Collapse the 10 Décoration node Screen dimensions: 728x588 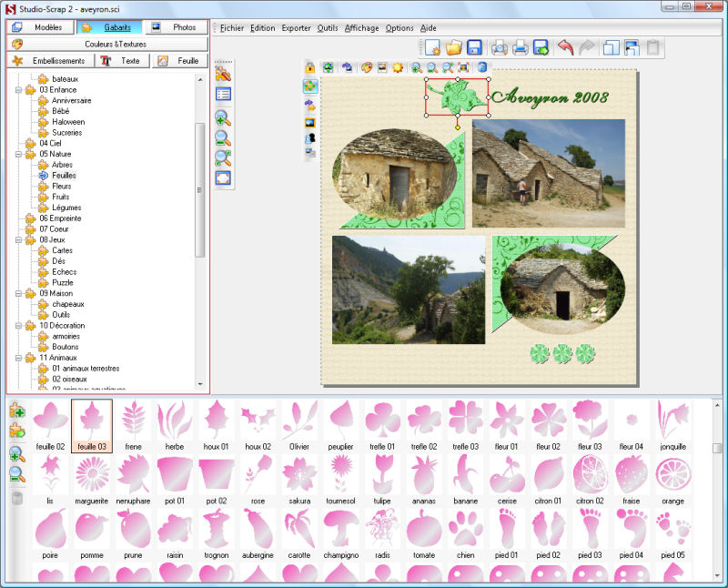coord(18,326)
